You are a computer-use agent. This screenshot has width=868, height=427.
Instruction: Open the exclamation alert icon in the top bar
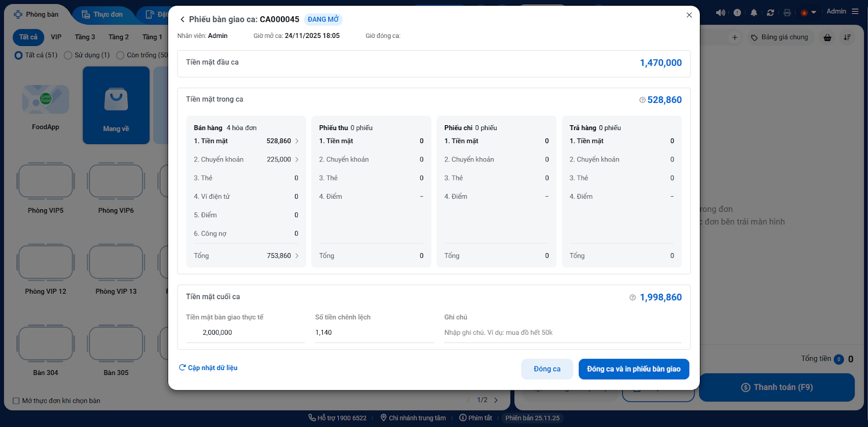click(737, 12)
